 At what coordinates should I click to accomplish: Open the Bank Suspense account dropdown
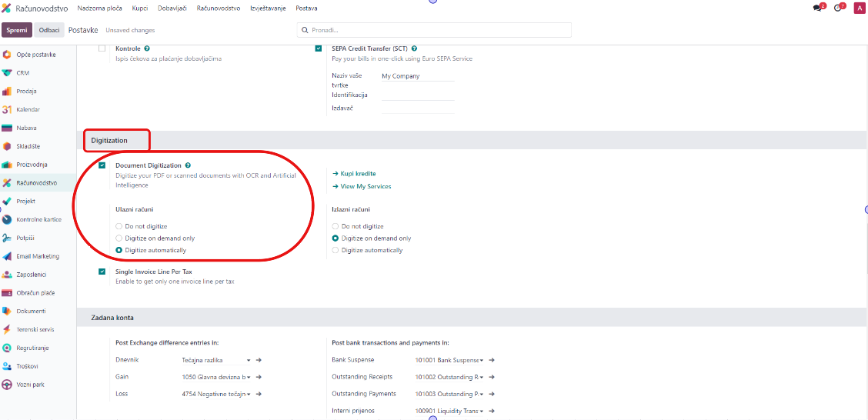[x=480, y=360]
